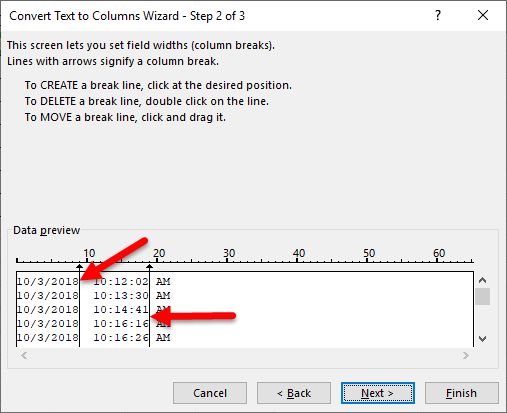
Task: Click the Back button
Action: [294, 393]
